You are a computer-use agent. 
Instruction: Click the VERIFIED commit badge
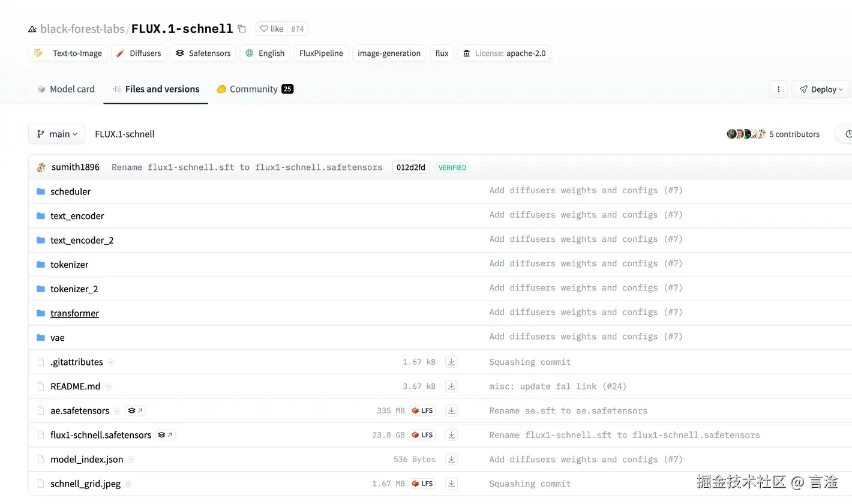pos(452,168)
